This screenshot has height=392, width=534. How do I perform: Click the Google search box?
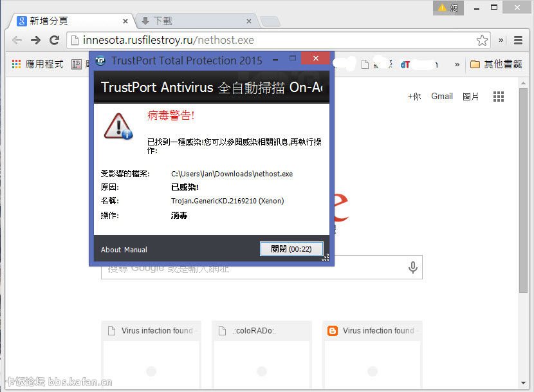point(262,267)
